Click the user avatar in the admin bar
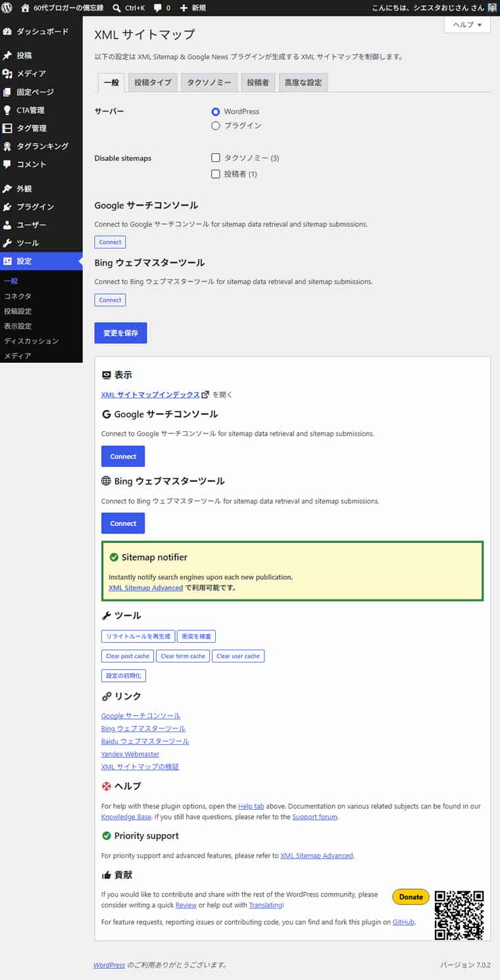This screenshot has width=500, height=980. (x=492, y=8)
